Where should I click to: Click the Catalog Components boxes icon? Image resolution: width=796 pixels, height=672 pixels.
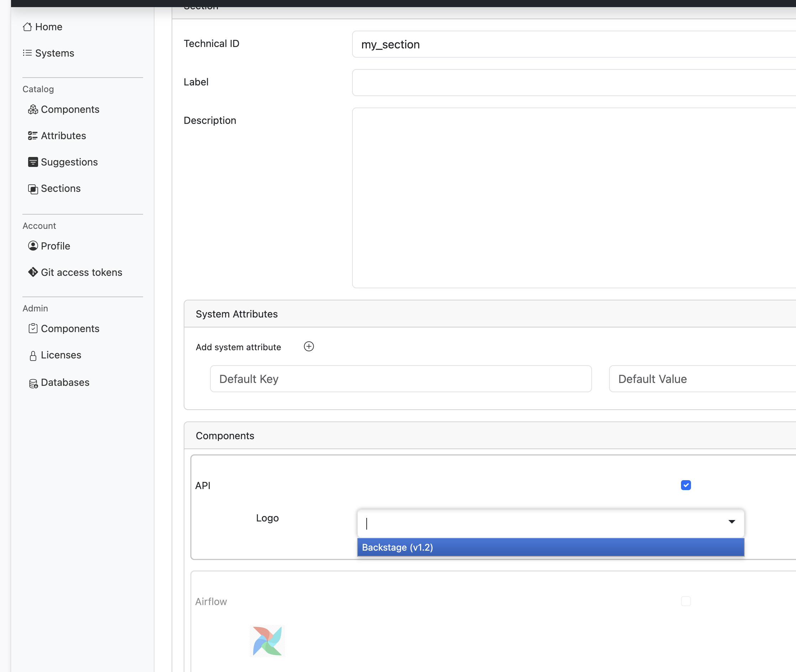33,110
